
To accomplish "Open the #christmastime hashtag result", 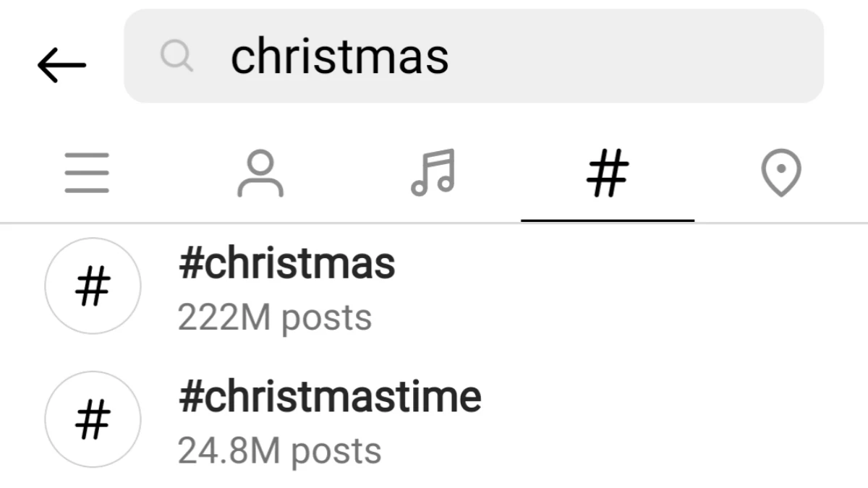I will [x=330, y=396].
